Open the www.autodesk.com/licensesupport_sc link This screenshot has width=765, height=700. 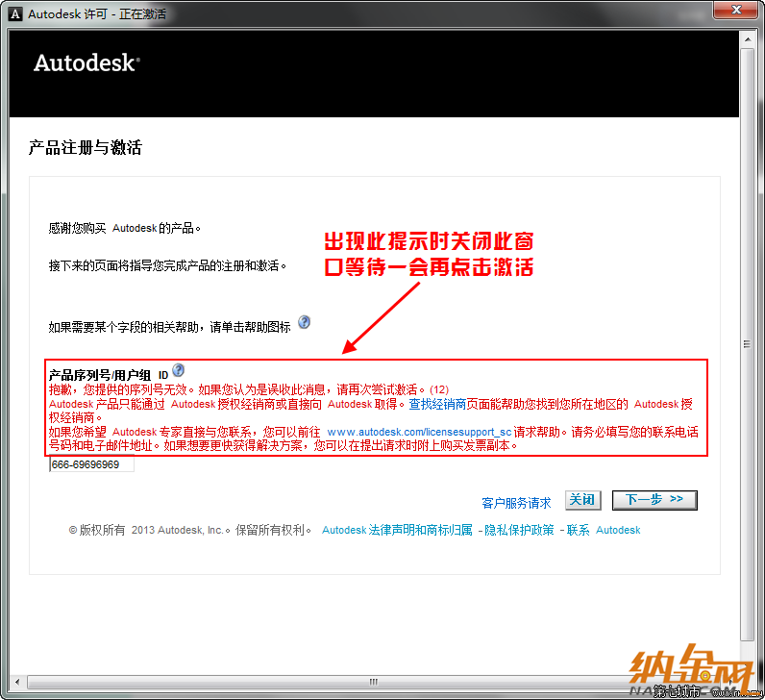(x=419, y=432)
